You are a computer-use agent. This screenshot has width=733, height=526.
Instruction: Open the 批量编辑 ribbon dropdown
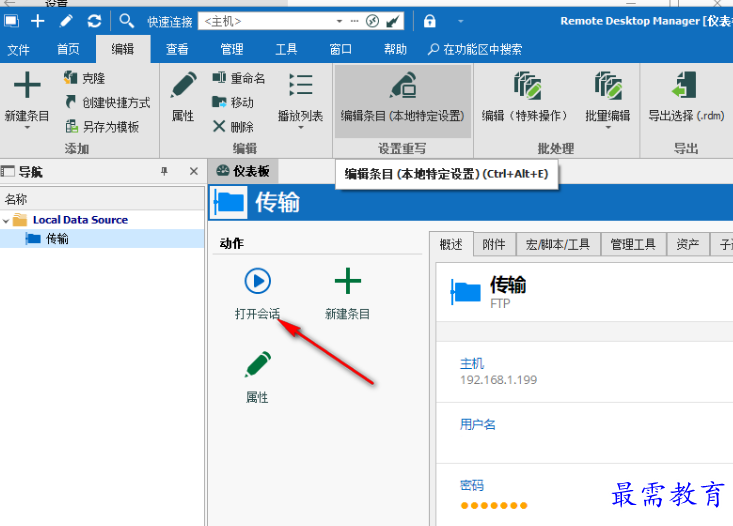point(608,100)
